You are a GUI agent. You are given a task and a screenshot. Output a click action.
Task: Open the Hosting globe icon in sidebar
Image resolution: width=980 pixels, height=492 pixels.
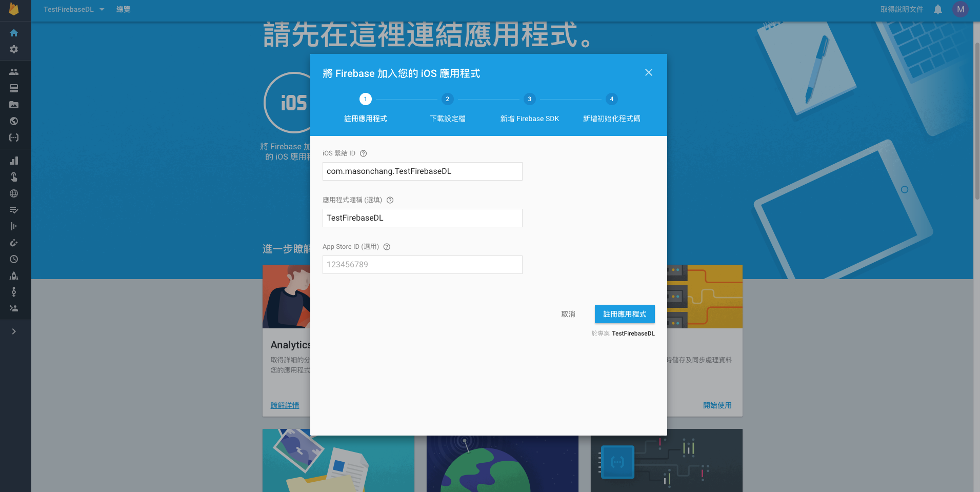14,121
